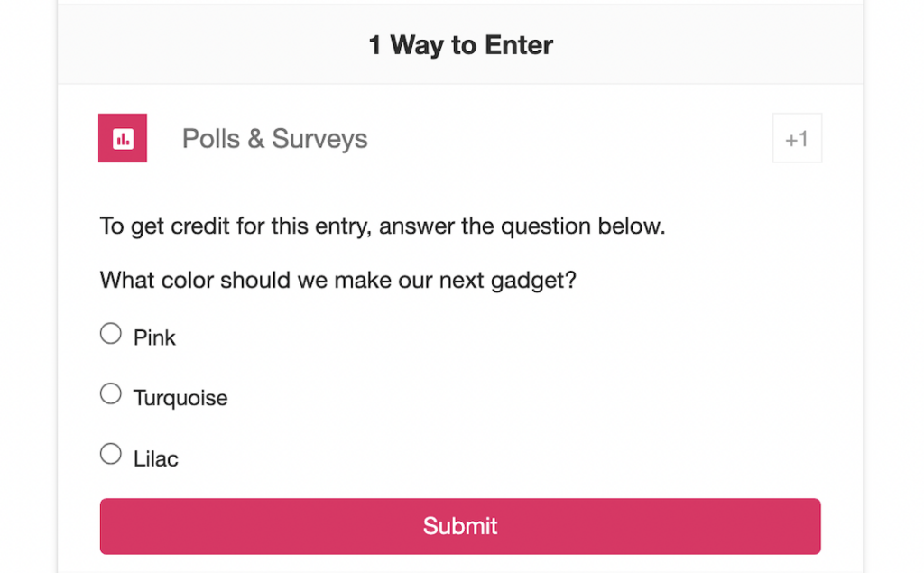Choose Turquoise as your answer

(x=110, y=393)
